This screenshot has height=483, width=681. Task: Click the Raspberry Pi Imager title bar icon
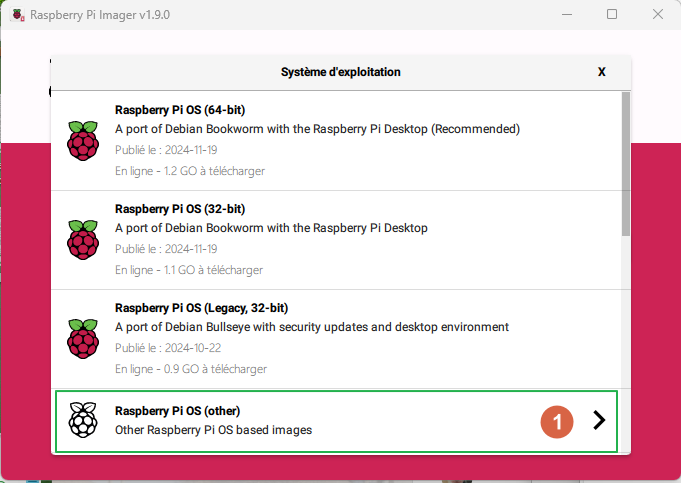click(x=17, y=15)
